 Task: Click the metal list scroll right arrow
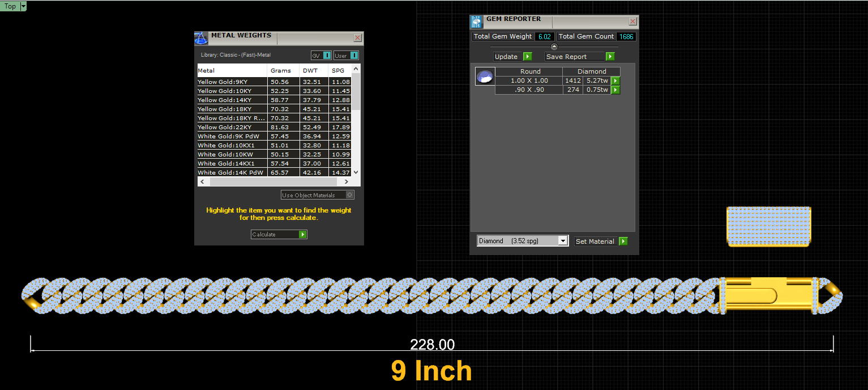(347, 181)
